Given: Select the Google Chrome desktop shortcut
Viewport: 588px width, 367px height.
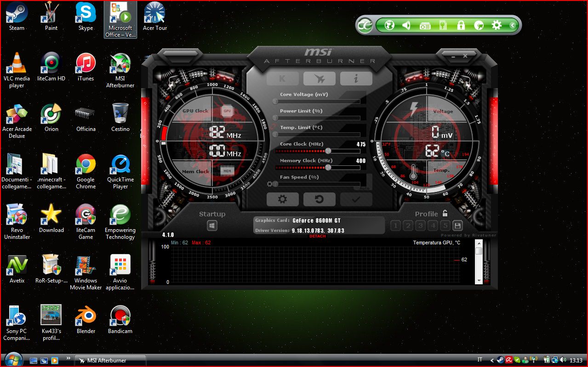Looking at the screenshot, I should coord(86,171).
